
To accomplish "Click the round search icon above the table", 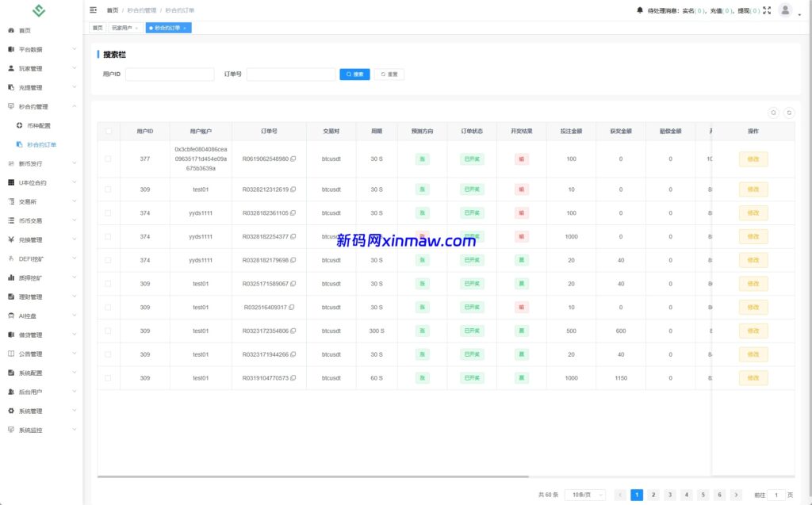I will [x=774, y=113].
